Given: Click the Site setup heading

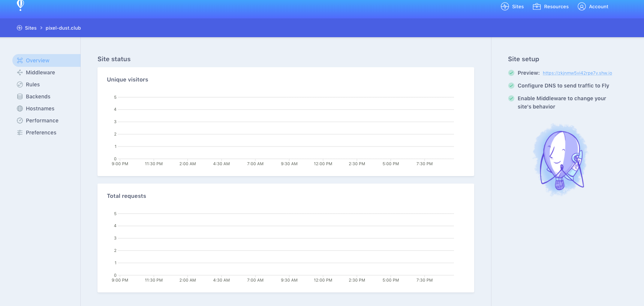Looking at the screenshot, I should pyautogui.click(x=523, y=59).
